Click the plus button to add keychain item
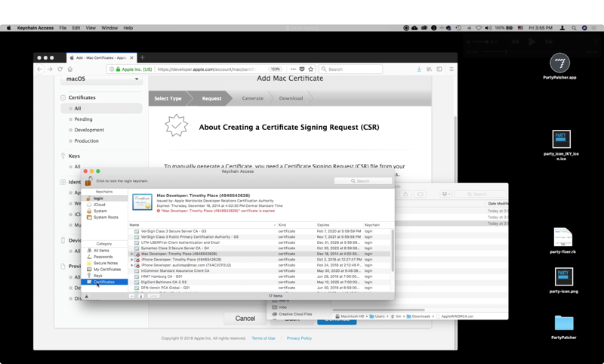The image size is (604, 364). [x=131, y=296]
